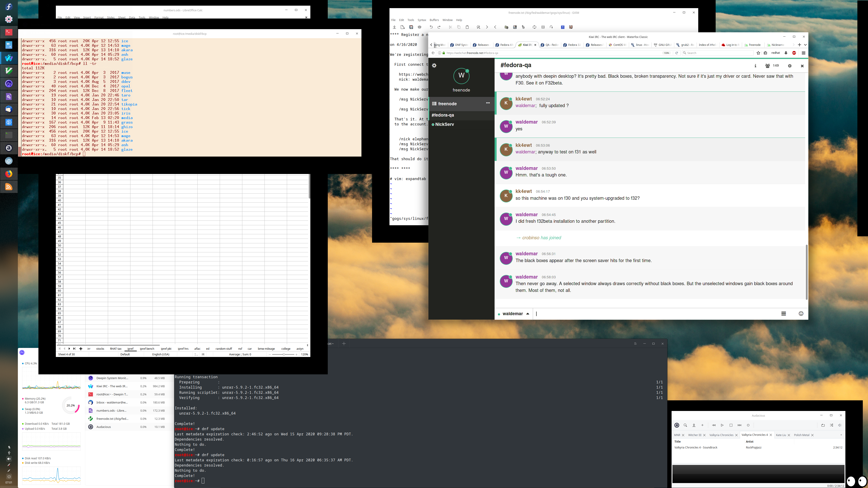This screenshot has height=488, width=868.
Task: Open GVIM Tools menu
Action: (410, 20)
